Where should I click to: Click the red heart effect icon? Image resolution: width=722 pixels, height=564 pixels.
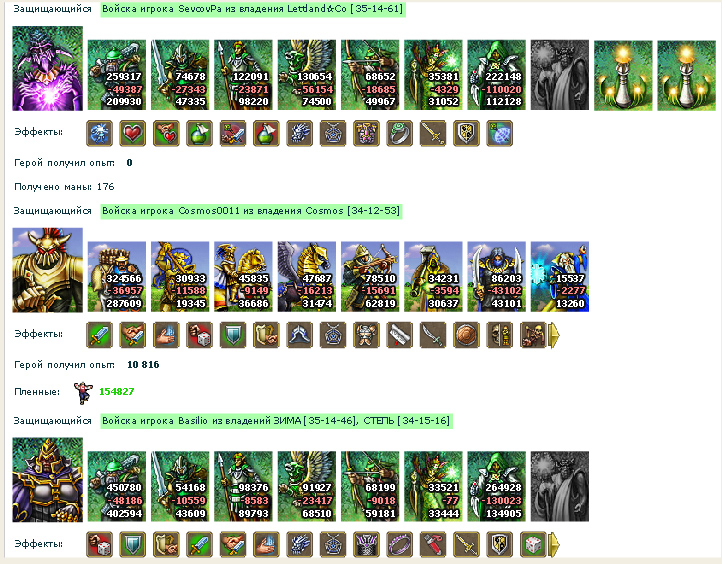pos(133,134)
